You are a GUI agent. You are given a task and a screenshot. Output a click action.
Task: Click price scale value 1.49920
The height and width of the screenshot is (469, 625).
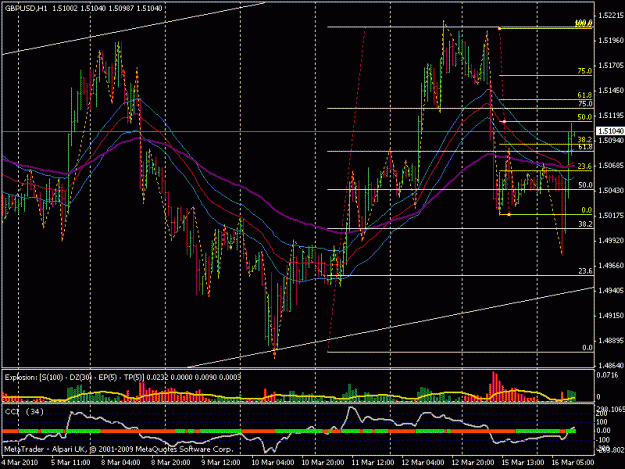point(610,240)
